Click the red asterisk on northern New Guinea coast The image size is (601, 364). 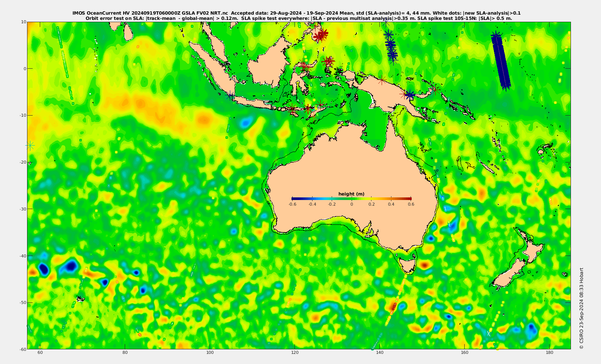[382, 80]
